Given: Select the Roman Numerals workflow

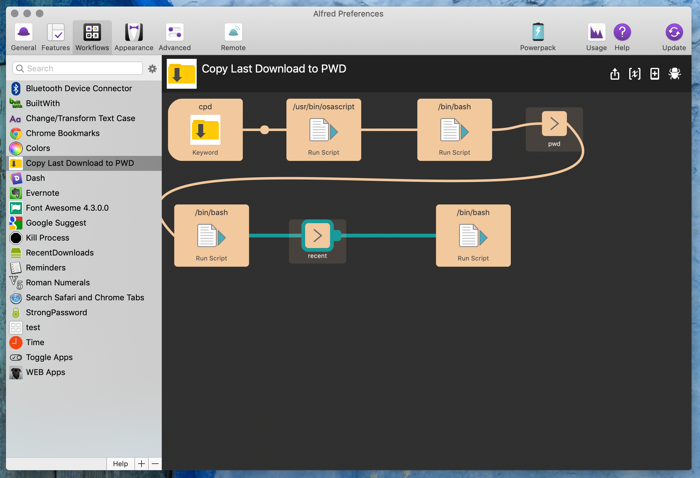Looking at the screenshot, I should [x=84, y=283].
